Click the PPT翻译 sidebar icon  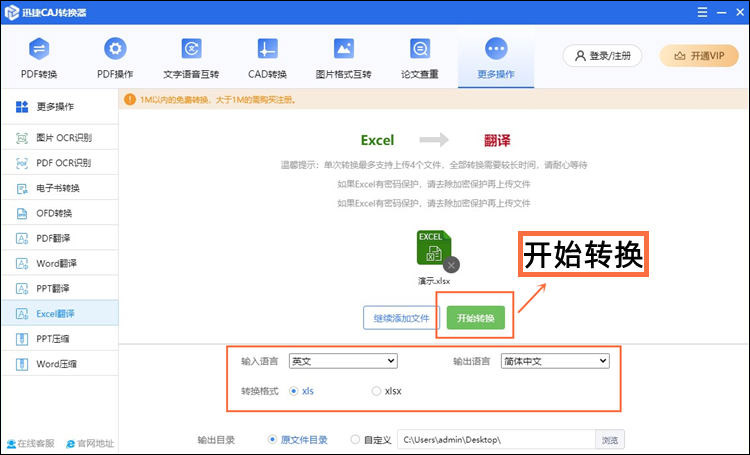tap(22, 289)
